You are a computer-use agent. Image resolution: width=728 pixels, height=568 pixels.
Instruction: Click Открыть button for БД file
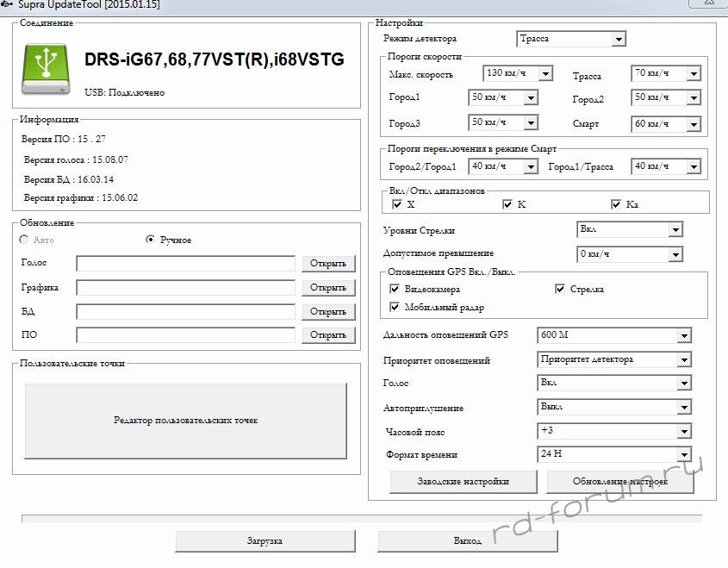[328, 311]
